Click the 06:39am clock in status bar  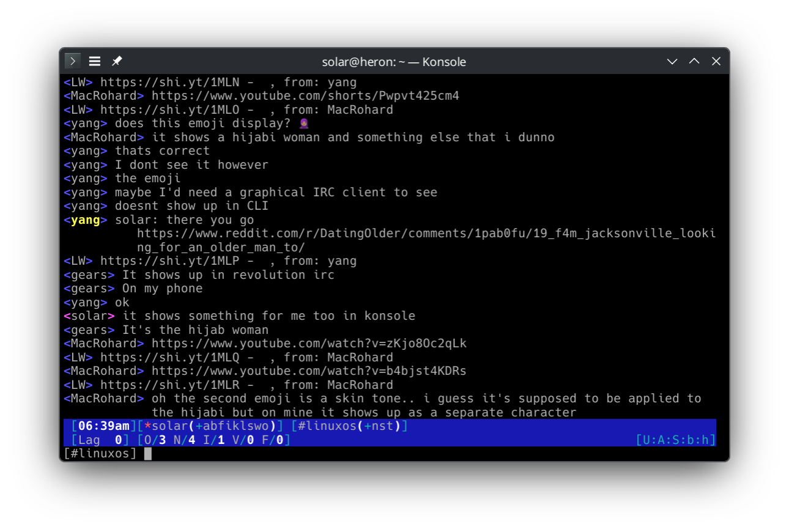[x=103, y=426]
